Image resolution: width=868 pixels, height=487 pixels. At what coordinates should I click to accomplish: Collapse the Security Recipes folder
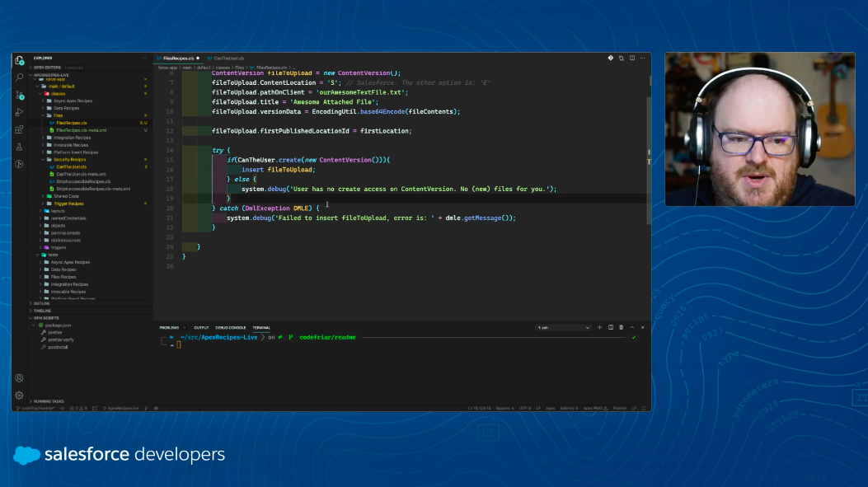(69, 159)
